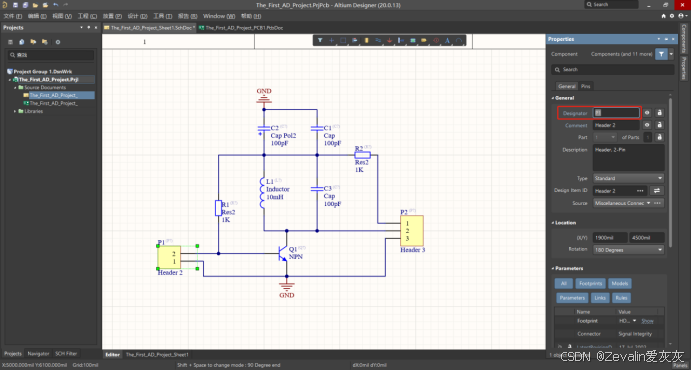692x371 pixels.
Task: Select the yellow port tool in active bar
Action: click(x=424, y=41)
